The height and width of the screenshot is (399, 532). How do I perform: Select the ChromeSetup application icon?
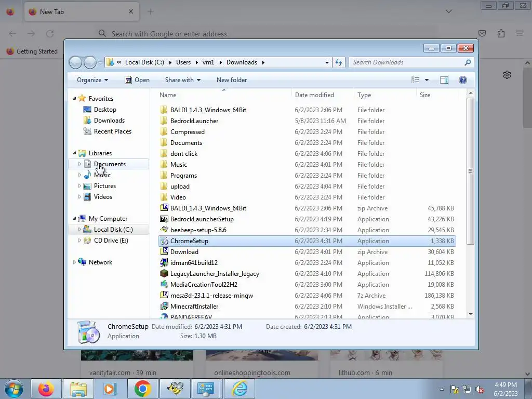(164, 241)
